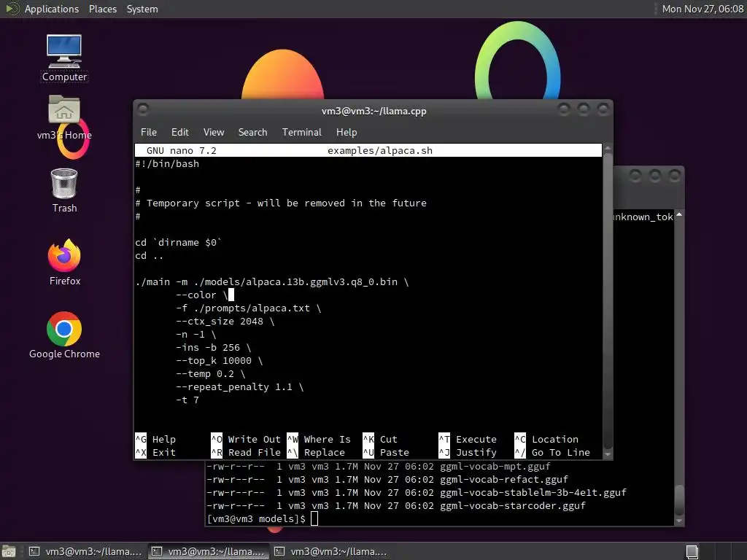Click nano's '^/ Go To Line' shortcut label
Viewport: 747px width, 560px height.
pyautogui.click(x=552, y=452)
